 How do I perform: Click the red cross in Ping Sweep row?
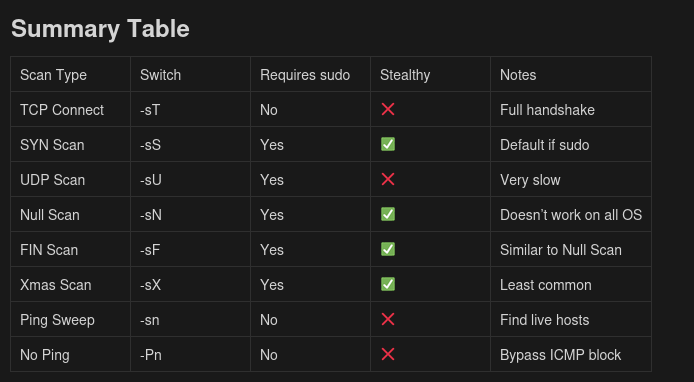click(388, 319)
